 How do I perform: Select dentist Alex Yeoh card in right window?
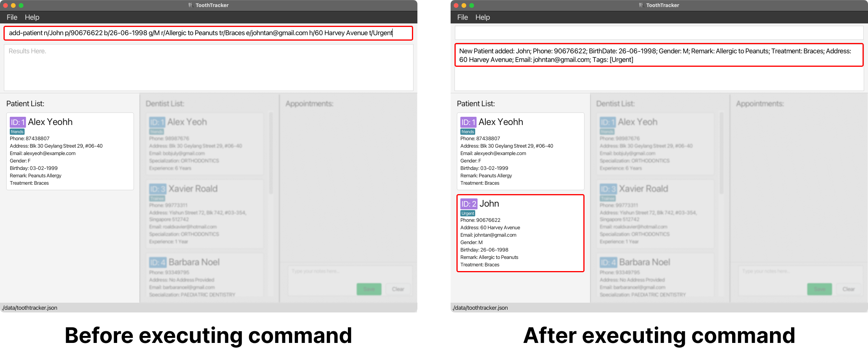(656, 144)
